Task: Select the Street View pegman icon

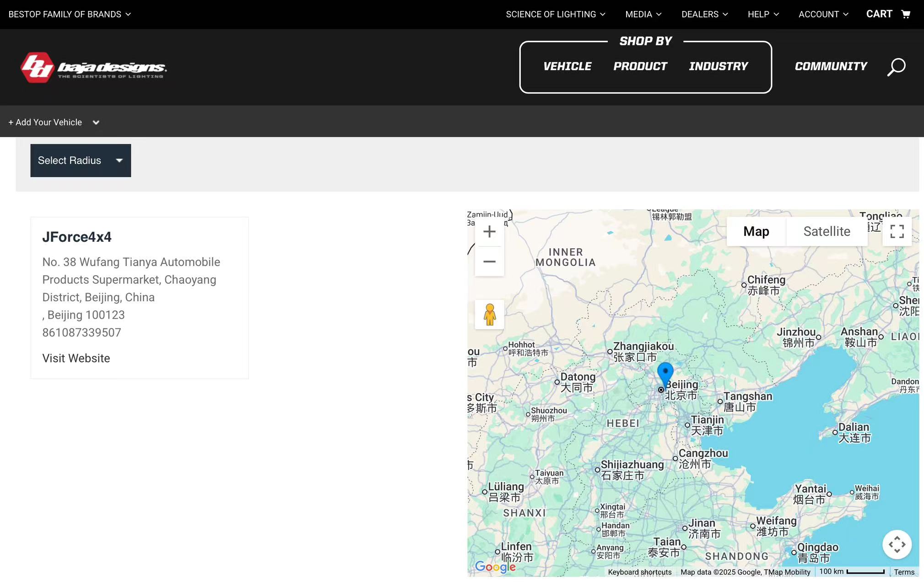Action: click(489, 315)
